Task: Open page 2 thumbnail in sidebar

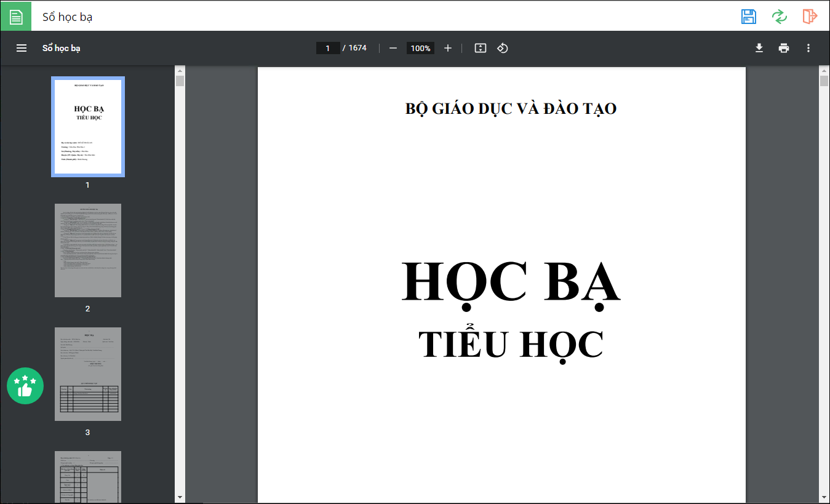Action: 88,250
